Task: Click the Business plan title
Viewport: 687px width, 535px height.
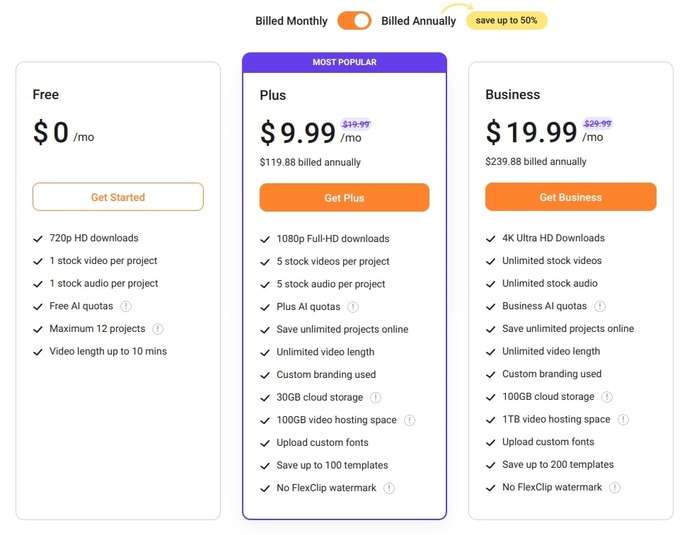Action: pyautogui.click(x=512, y=95)
